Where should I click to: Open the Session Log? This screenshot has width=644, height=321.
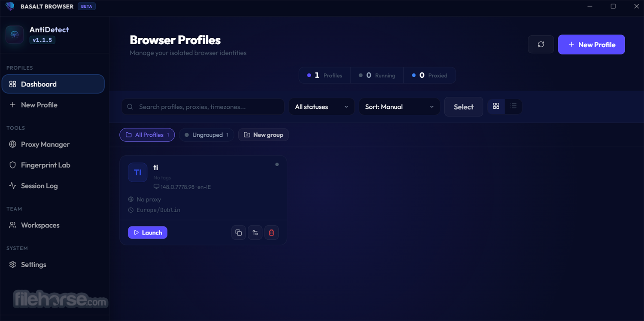[53, 186]
